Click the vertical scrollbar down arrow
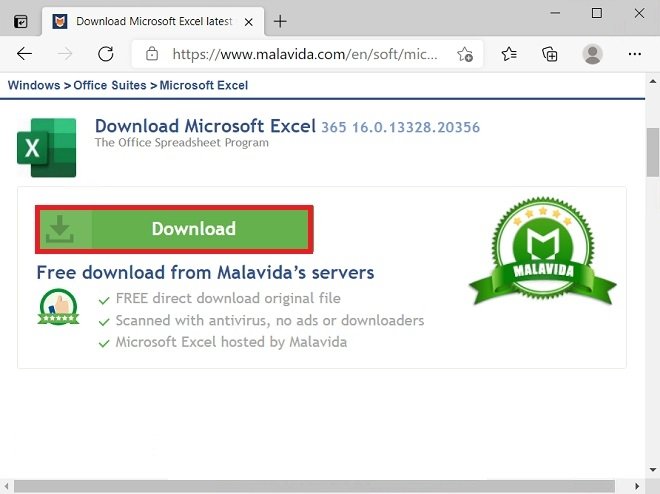This screenshot has height=494, width=660. pos(653,470)
